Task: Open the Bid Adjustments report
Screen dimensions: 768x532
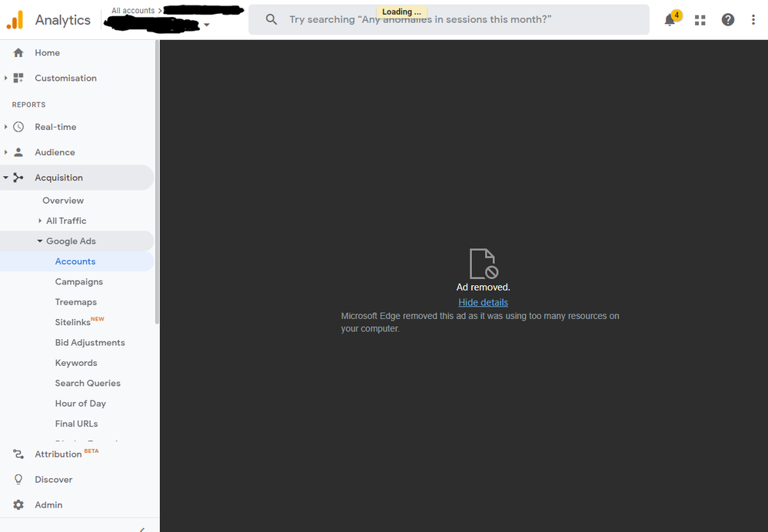Action: pyautogui.click(x=90, y=342)
